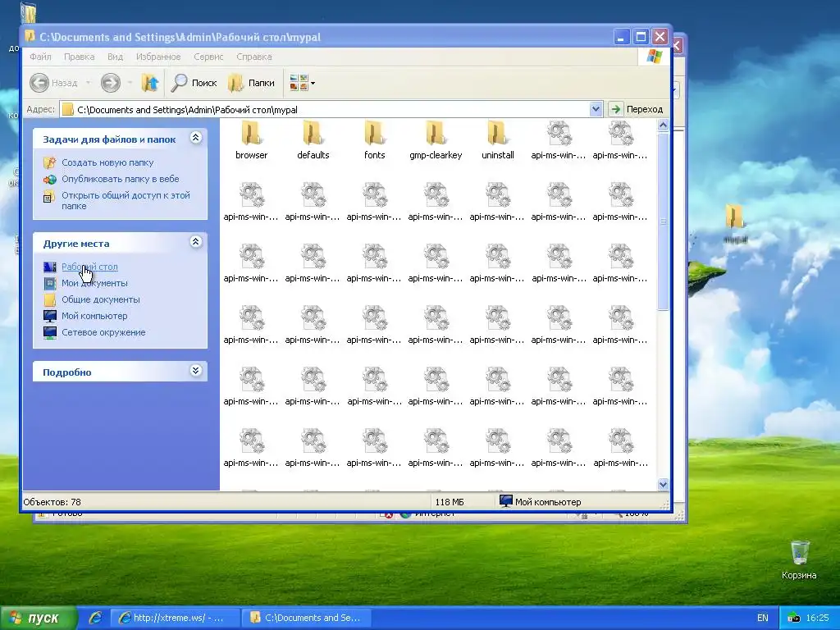840x630 pixels.
Task: Click the Мой компьютер monitor sidebar icon
Action: (x=50, y=316)
